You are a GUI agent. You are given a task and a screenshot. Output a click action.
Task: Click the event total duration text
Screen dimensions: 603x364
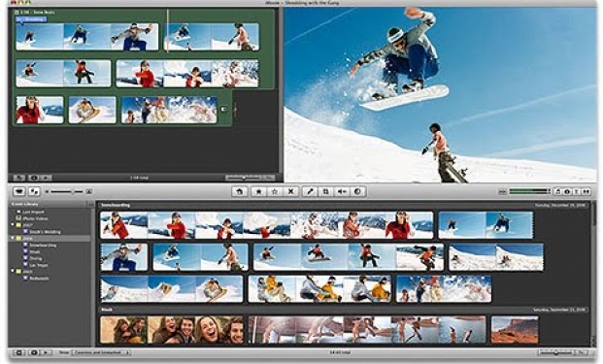click(x=340, y=352)
